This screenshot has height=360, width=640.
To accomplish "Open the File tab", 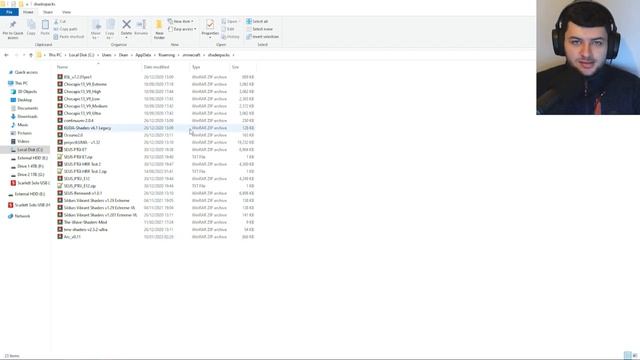I will point(9,12).
